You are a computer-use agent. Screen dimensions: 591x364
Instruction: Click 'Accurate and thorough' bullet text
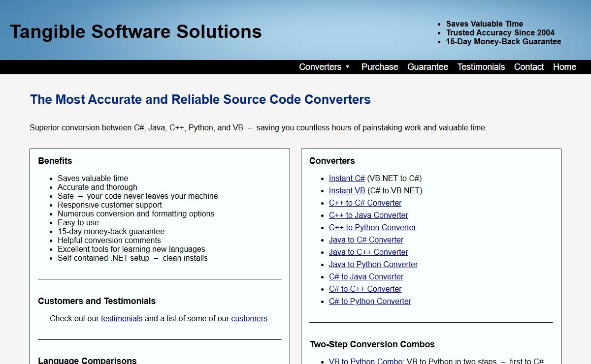click(x=98, y=187)
